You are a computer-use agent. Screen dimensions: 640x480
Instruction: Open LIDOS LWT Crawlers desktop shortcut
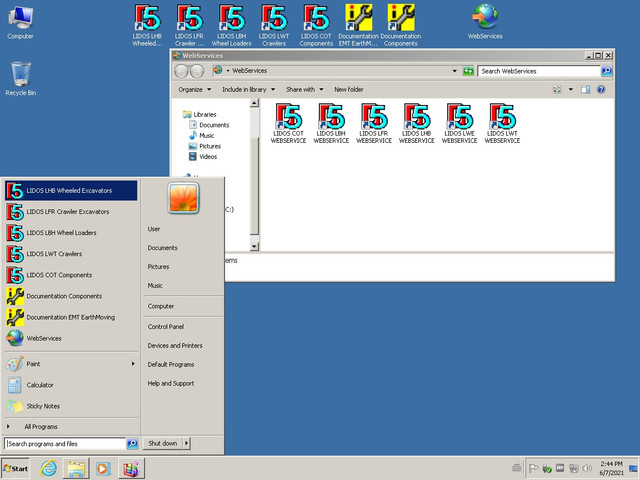coord(274,25)
